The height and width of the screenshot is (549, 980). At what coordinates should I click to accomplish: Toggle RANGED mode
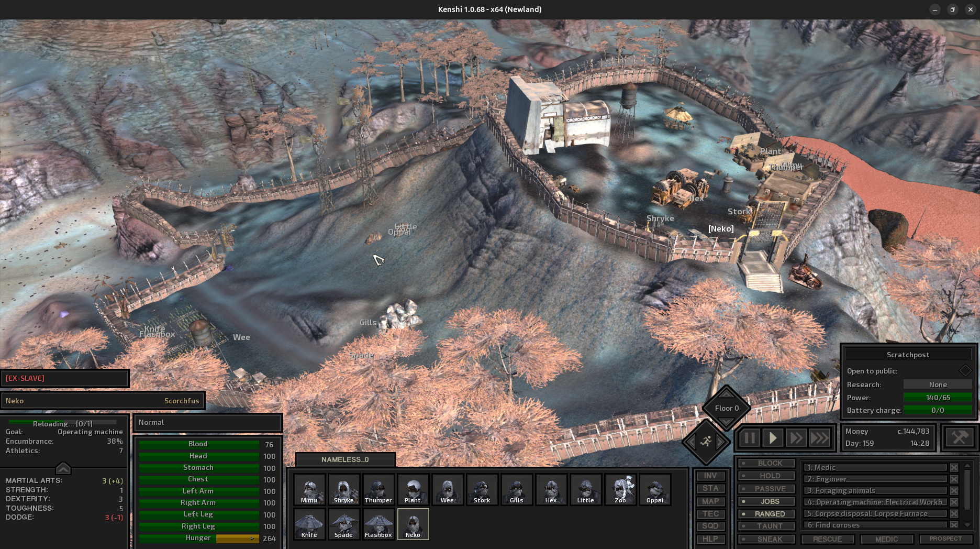click(x=767, y=514)
